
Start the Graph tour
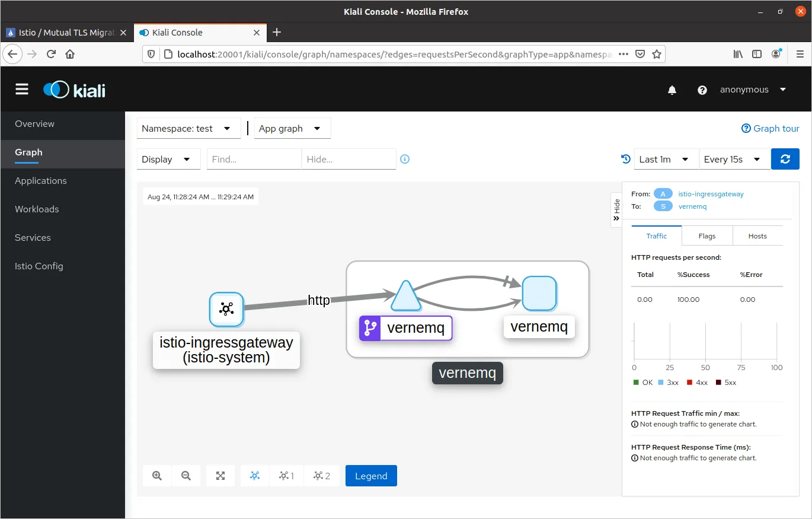(x=771, y=129)
